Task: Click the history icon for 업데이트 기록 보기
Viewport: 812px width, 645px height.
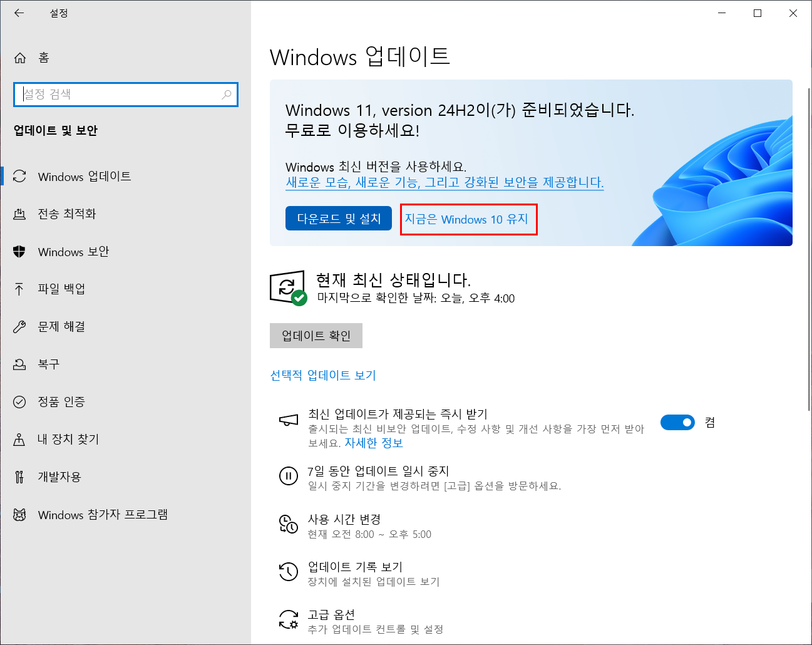Action: 289,571
